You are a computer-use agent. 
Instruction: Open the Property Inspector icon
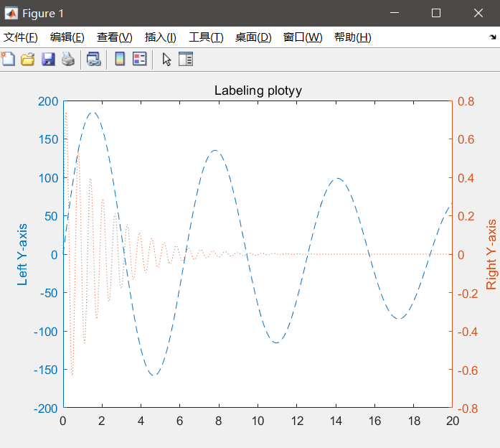tap(186, 60)
